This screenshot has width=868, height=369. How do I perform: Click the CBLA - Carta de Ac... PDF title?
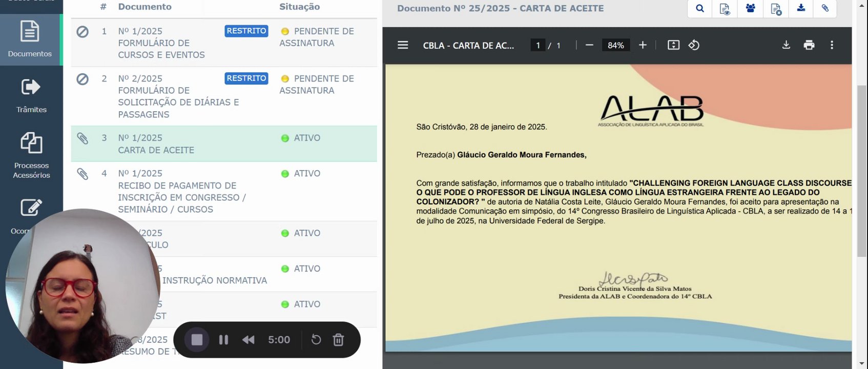pos(468,46)
